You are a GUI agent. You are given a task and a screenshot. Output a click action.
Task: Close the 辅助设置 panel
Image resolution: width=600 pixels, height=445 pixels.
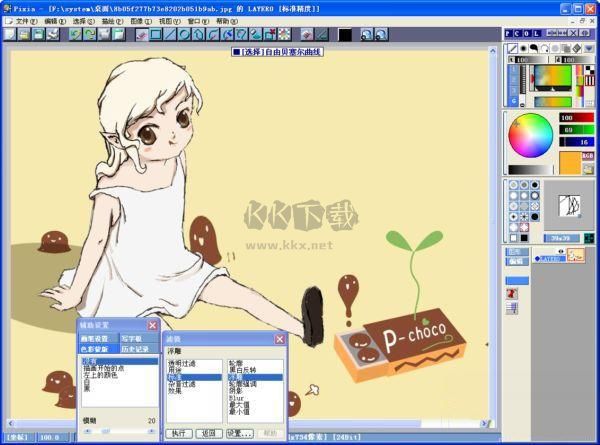click(152, 325)
